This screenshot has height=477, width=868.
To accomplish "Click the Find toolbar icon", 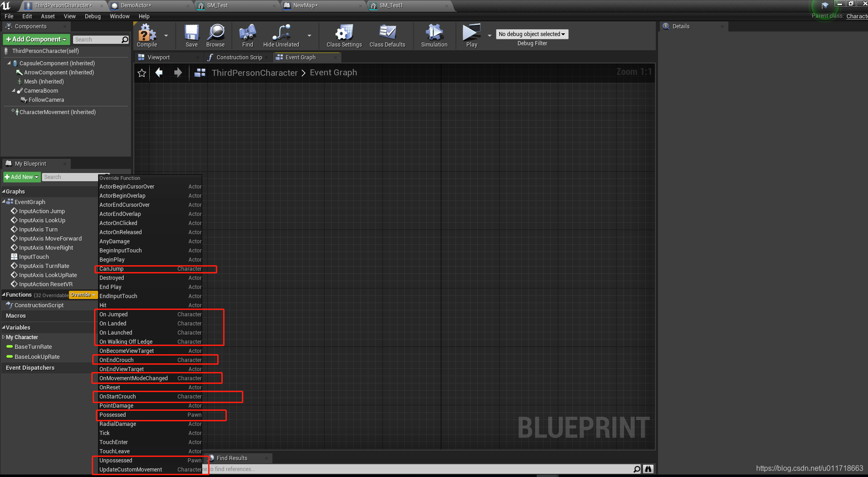I will tap(247, 36).
